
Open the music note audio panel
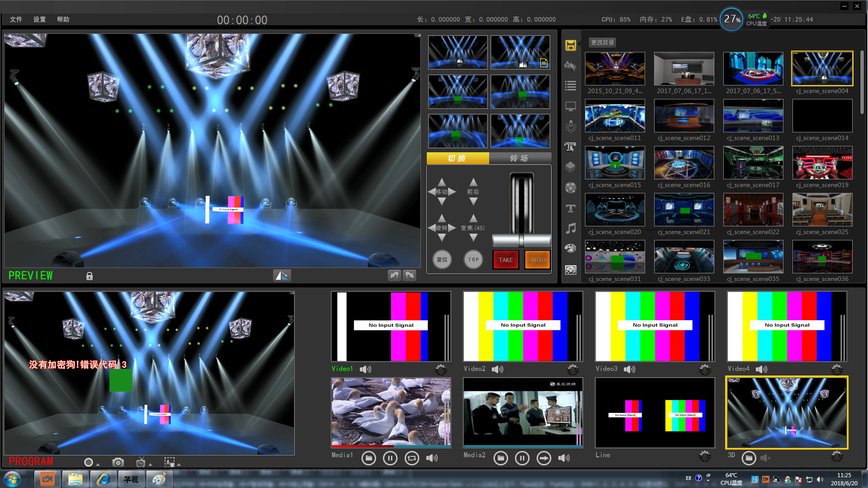[x=571, y=228]
